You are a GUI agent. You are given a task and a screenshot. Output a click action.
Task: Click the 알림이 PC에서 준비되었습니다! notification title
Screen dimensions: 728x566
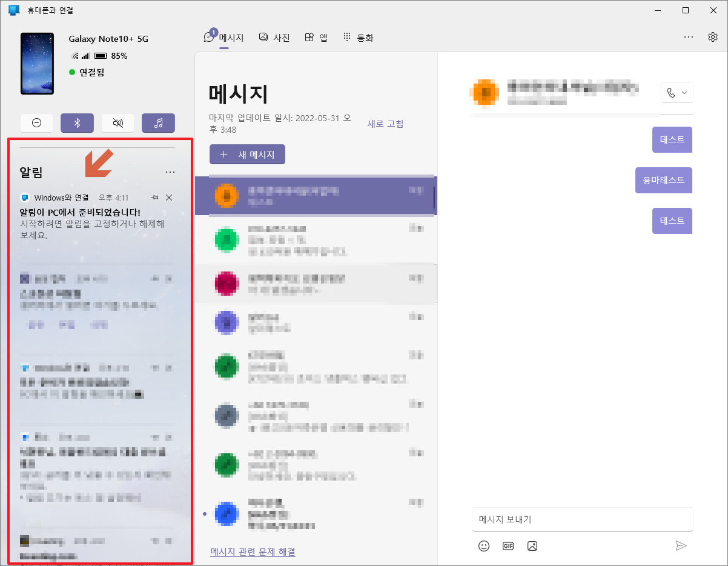tap(80, 212)
